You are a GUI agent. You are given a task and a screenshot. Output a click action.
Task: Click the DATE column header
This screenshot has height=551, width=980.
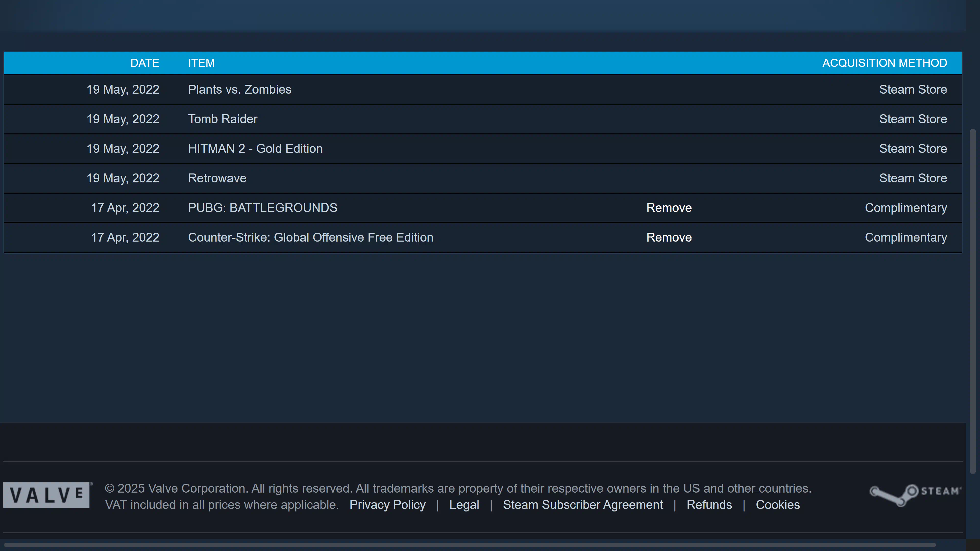click(x=144, y=63)
